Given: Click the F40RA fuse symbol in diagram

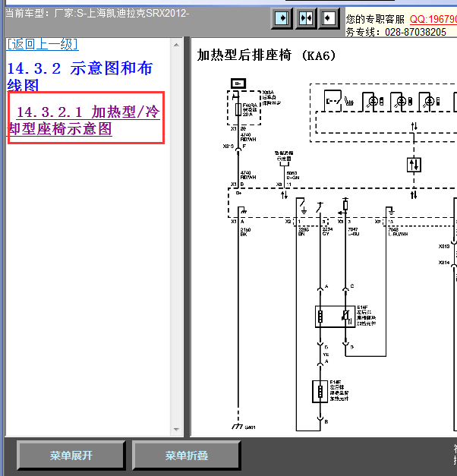Looking at the screenshot, I should [238, 109].
